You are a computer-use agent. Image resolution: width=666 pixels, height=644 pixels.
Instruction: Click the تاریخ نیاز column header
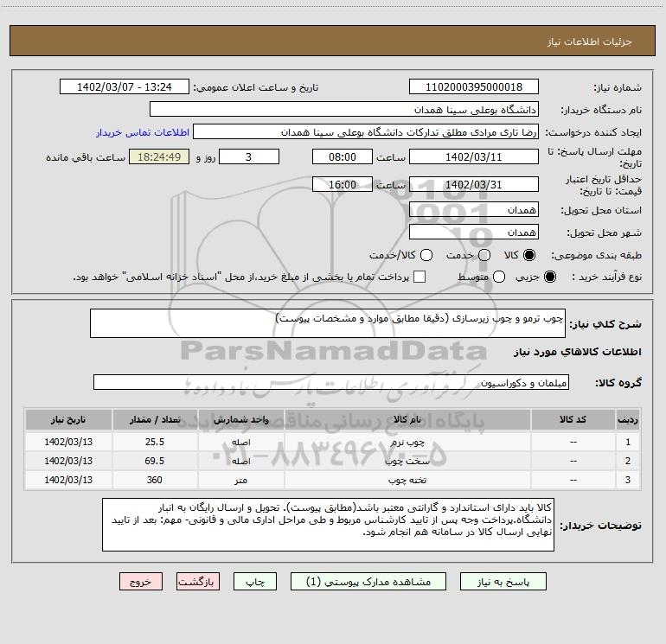click(x=68, y=420)
